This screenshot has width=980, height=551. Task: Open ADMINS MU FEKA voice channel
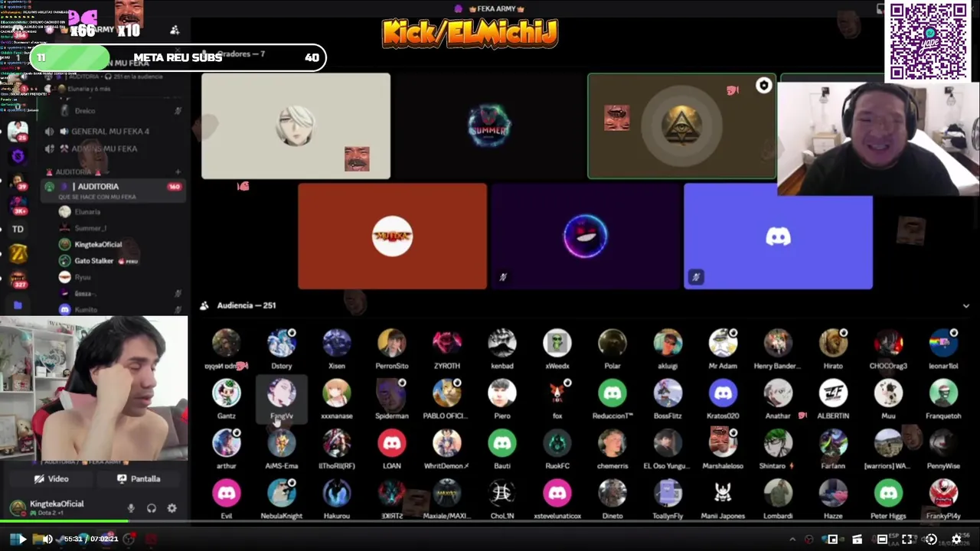coord(104,148)
